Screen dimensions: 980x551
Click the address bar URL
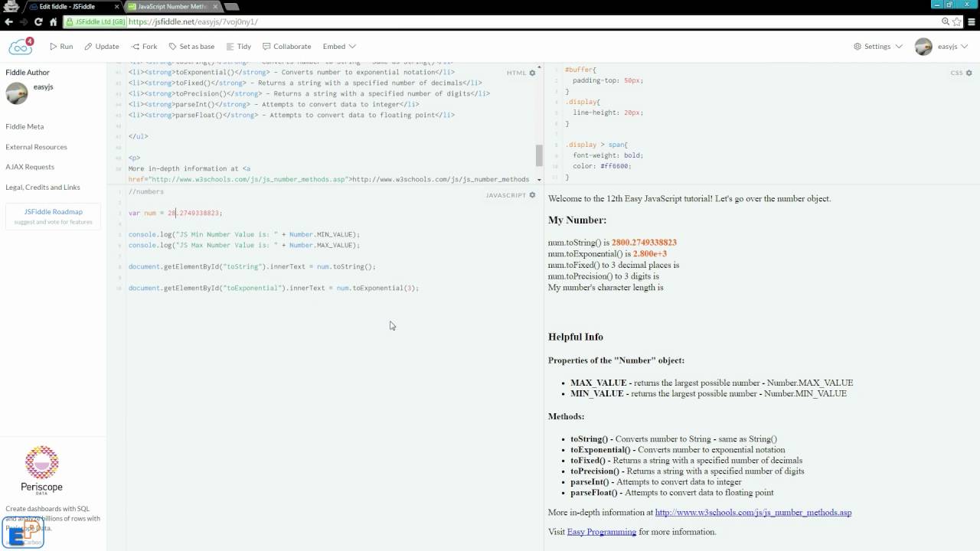coord(193,21)
